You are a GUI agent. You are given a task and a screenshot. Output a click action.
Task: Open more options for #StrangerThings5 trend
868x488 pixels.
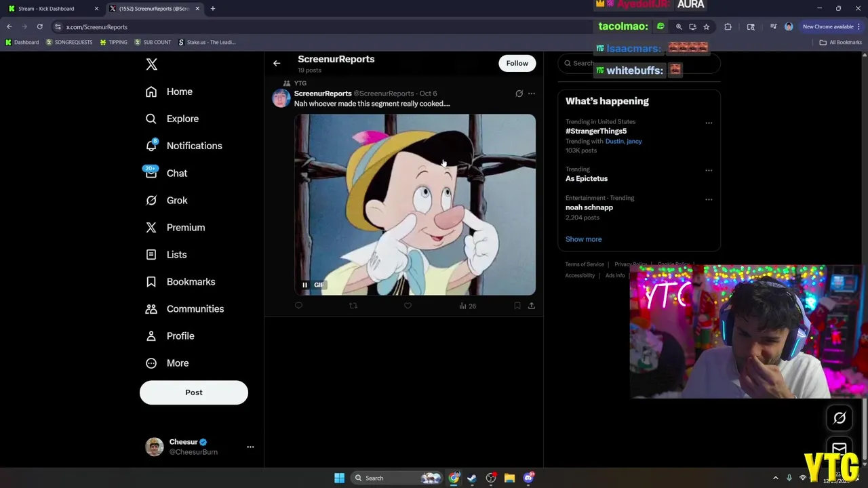(709, 123)
